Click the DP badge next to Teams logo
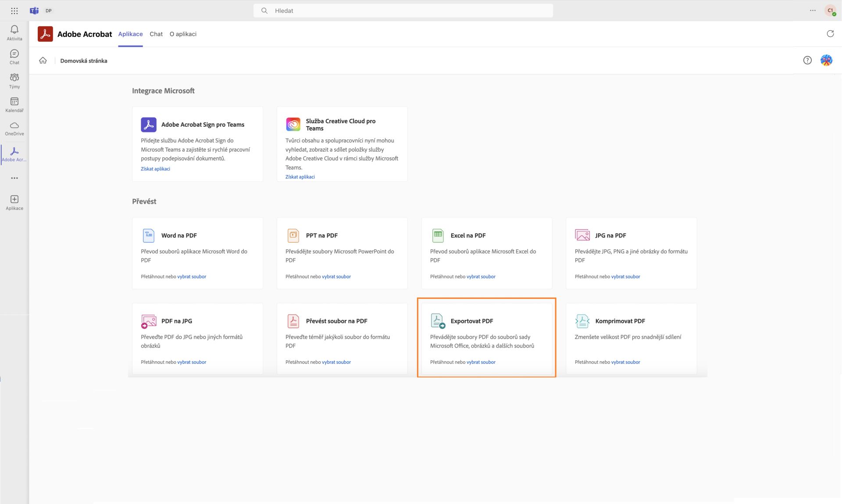 pos(49,11)
